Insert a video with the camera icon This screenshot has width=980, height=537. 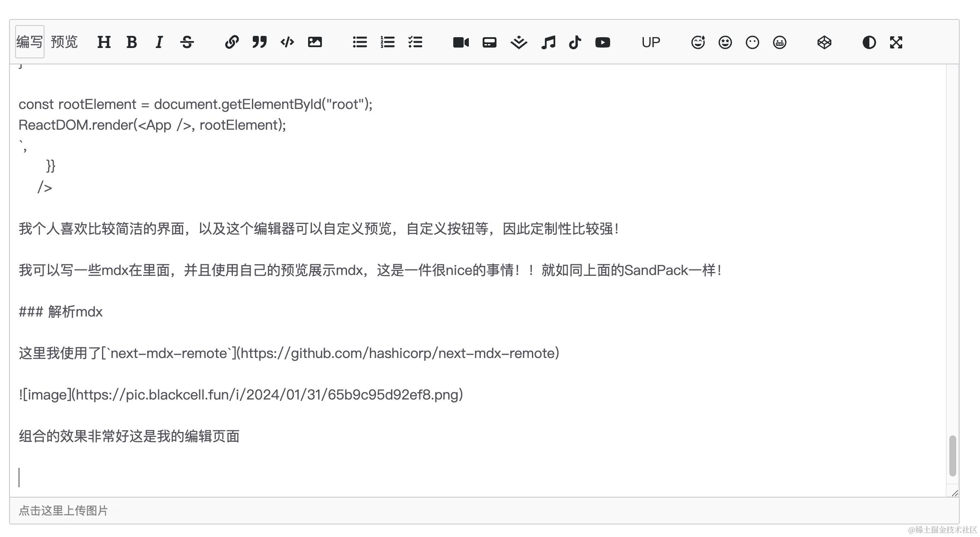461,42
